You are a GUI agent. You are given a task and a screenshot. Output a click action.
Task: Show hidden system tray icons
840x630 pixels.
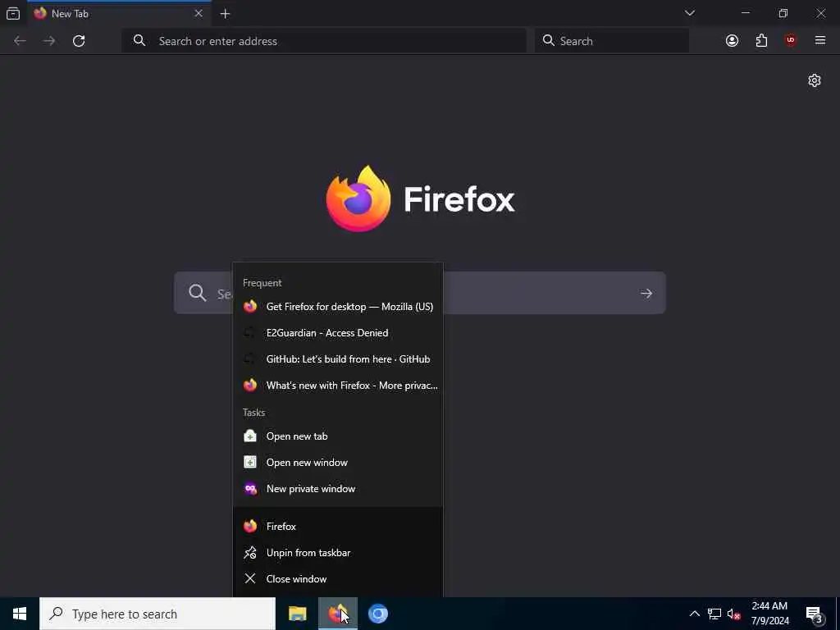(x=694, y=614)
